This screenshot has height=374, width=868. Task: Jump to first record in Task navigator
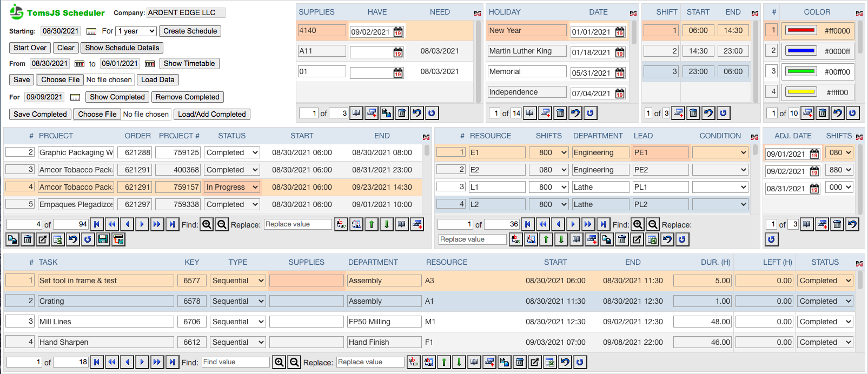point(97,362)
